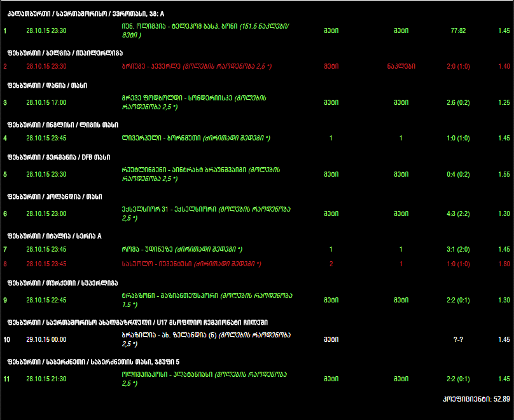Select the red row number 8

click(5, 264)
